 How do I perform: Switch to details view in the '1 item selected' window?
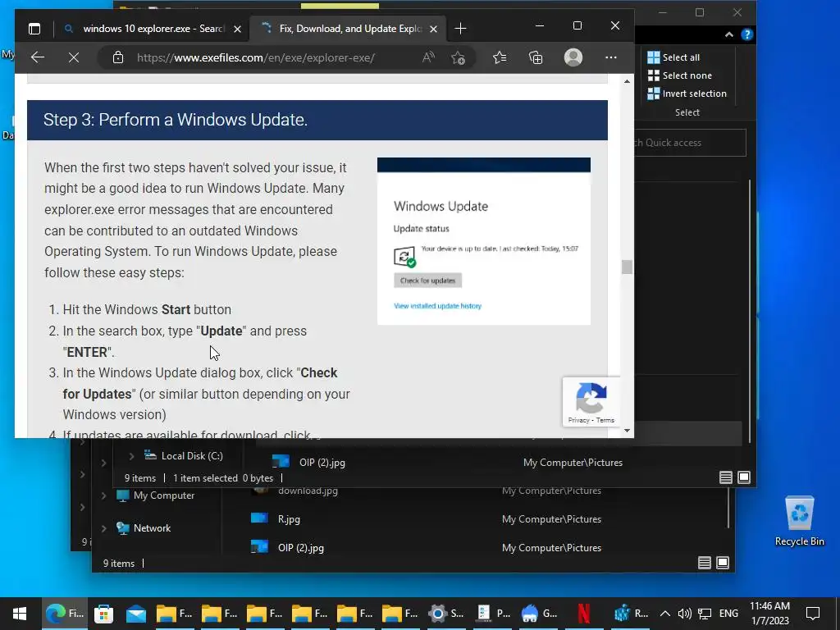tap(726, 477)
